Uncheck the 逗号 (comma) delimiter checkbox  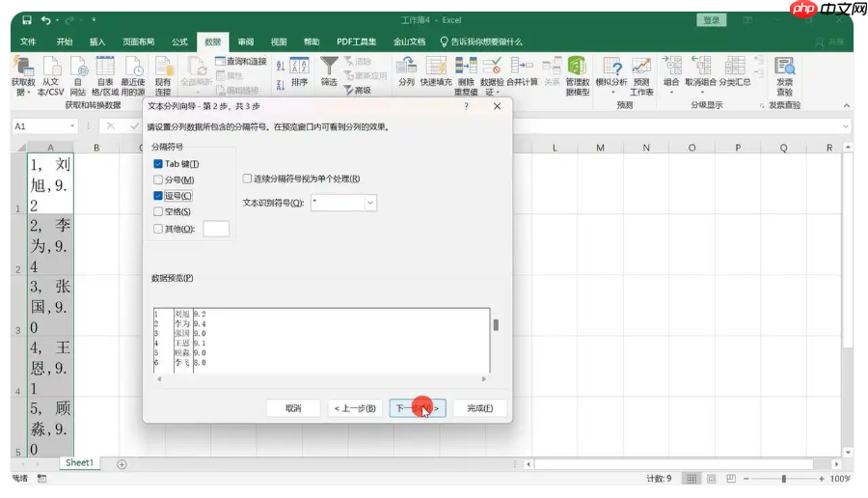(158, 196)
